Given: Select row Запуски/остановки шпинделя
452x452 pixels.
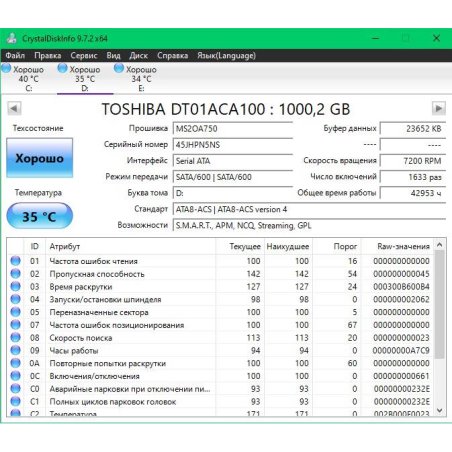Looking at the screenshot, I should coord(220,299).
